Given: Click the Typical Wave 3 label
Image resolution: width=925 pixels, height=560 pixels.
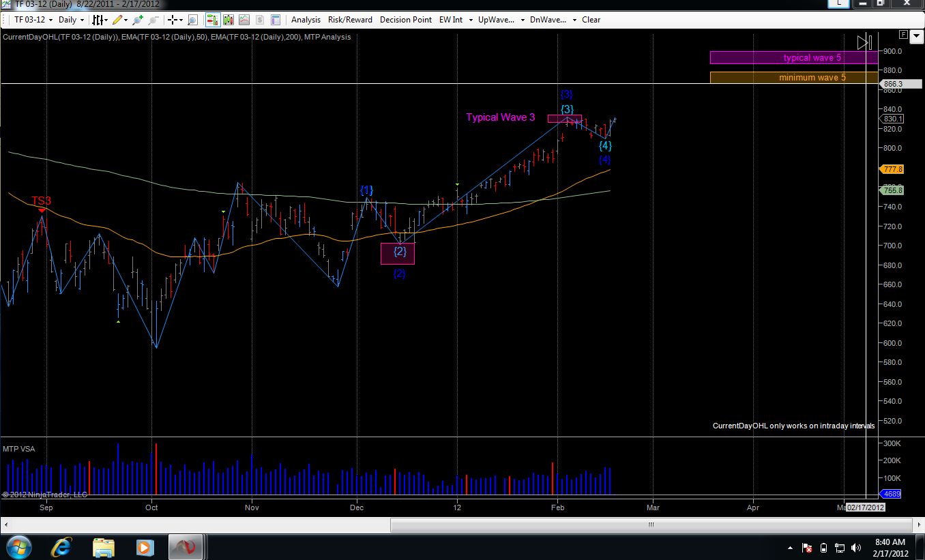Looking at the screenshot, I should point(501,117).
